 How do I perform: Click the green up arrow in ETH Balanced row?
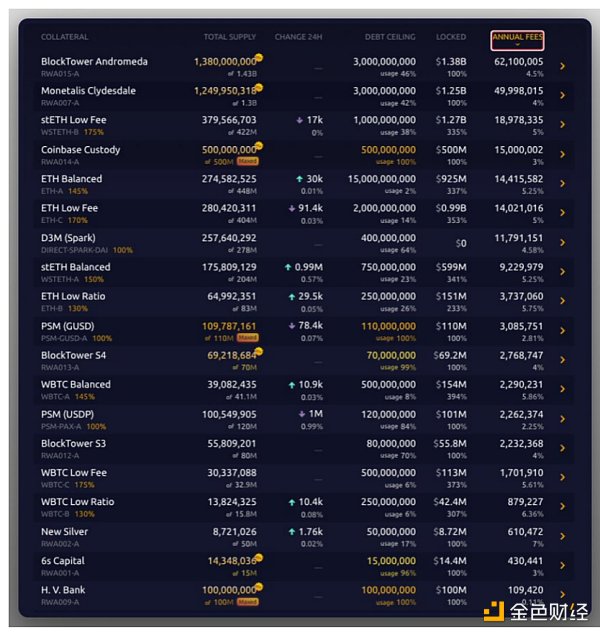click(x=301, y=179)
